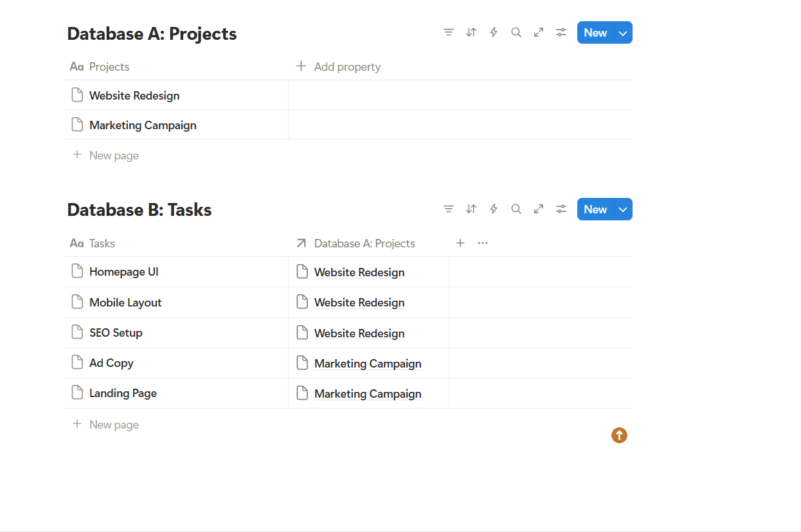Image resolution: width=801 pixels, height=532 pixels.
Task: Open Website Redesign relation in Homepage UI row
Action: click(359, 272)
